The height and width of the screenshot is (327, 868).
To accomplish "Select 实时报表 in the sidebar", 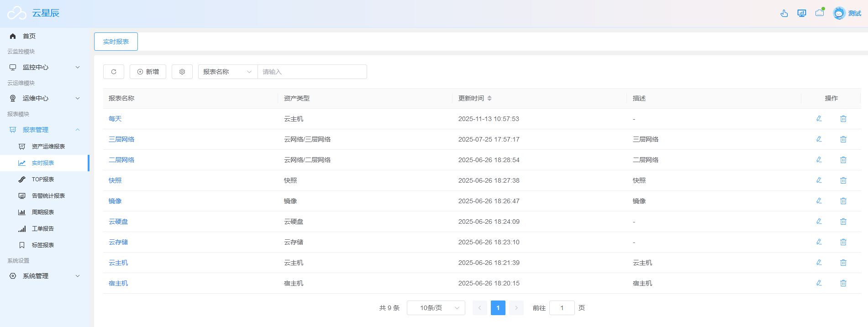I will pyautogui.click(x=45, y=163).
